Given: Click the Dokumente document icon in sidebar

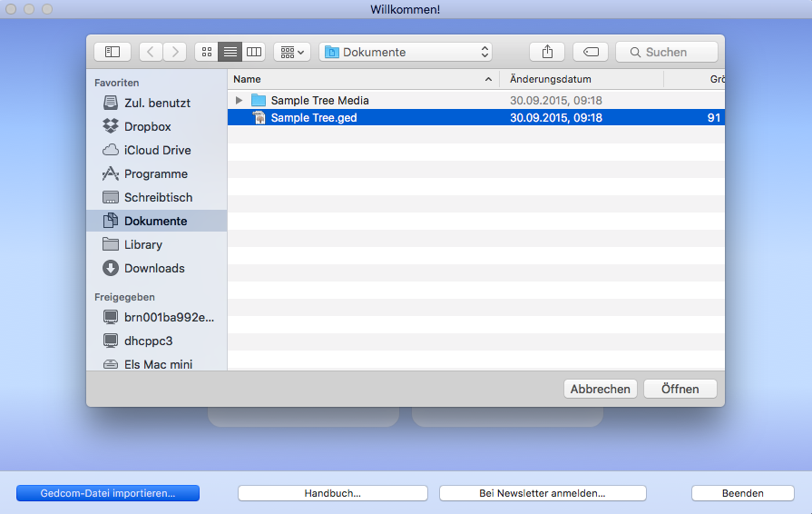Looking at the screenshot, I should point(111,221).
